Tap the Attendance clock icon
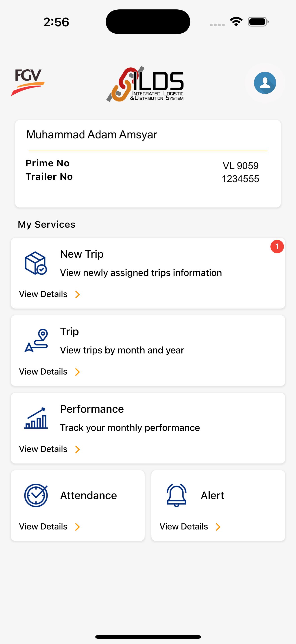296x644 pixels. (x=36, y=495)
